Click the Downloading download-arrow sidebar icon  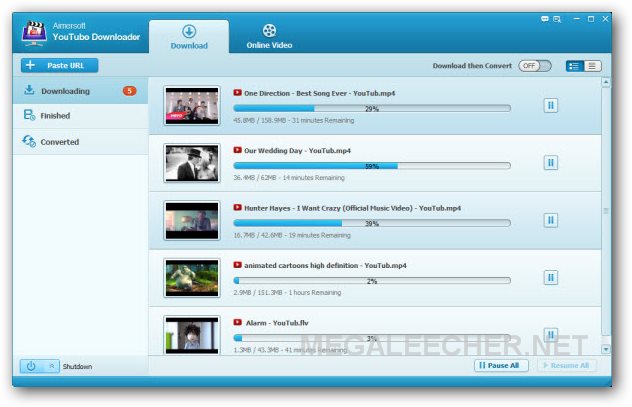pyautogui.click(x=29, y=90)
